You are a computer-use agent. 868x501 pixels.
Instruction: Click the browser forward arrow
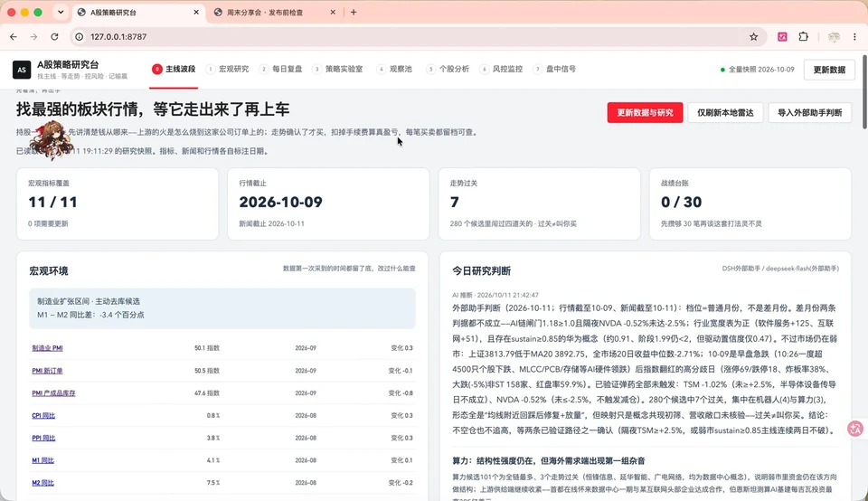click(x=33, y=36)
